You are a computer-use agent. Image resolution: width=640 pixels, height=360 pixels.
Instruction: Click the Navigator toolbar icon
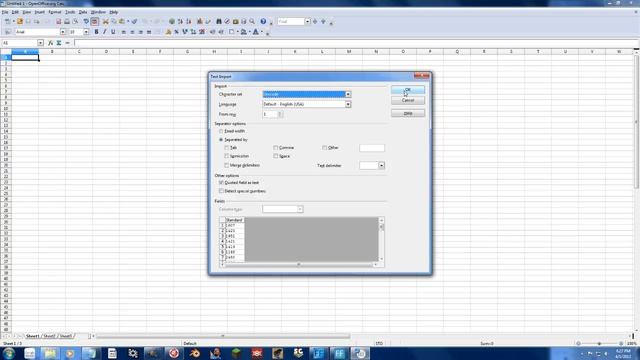227,21
